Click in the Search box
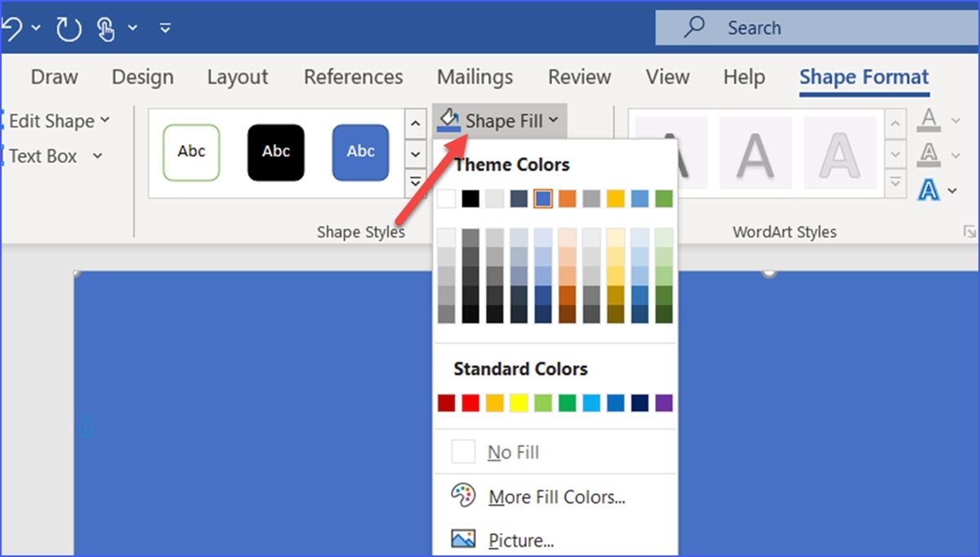The height and width of the screenshot is (557, 980). coord(817,29)
